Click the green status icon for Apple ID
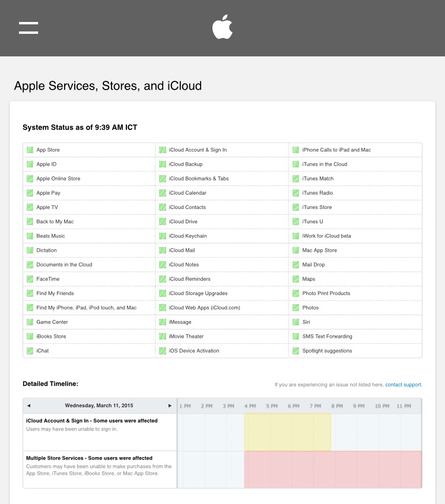Screen dimensions: 445x504 [30, 164]
